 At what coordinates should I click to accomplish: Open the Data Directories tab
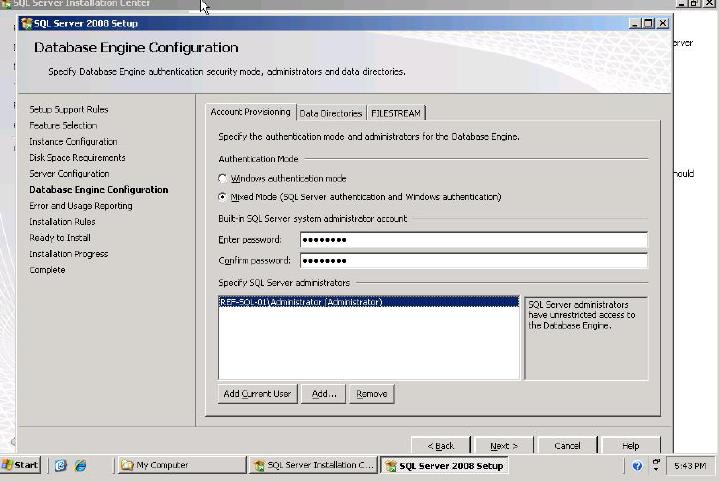pos(331,113)
